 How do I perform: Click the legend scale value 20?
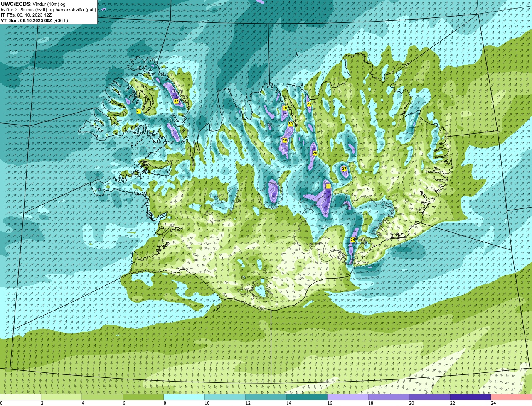[411, 403]
